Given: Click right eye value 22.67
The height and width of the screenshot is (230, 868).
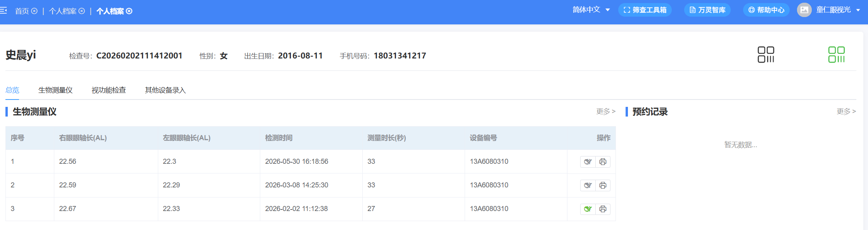Looking at the screenshot, I should coord(67,209).
